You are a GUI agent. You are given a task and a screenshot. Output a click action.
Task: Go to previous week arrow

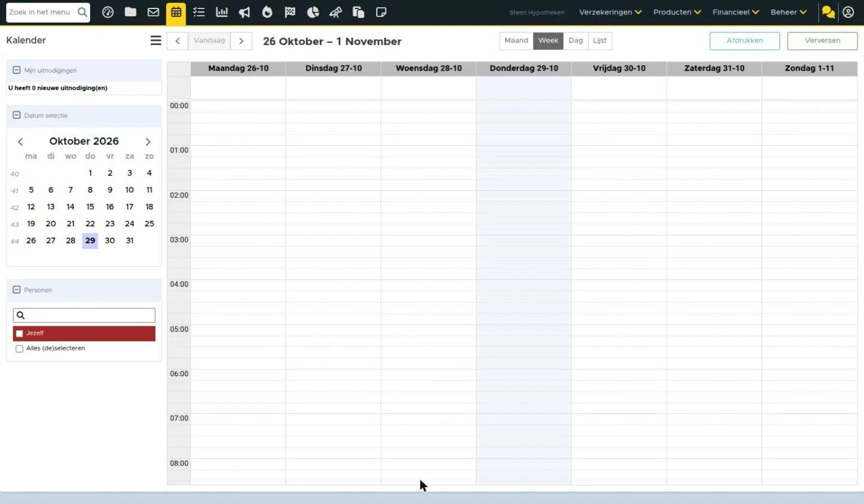pyautogui.click(x=178, y=41)
